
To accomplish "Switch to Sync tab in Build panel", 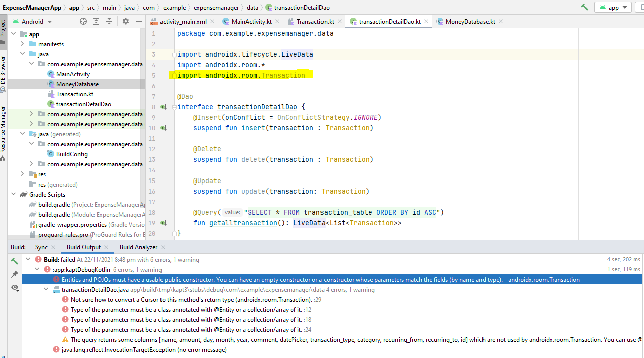I will pyautogui.click(x=41, y=247).
